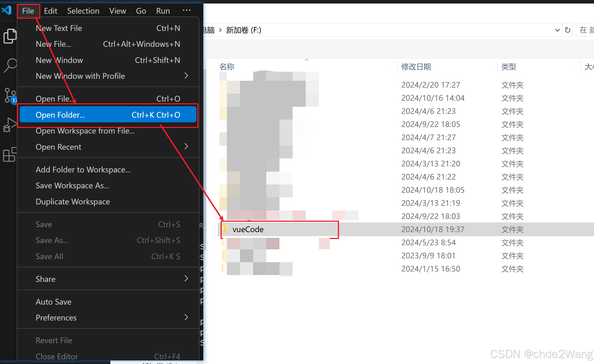Choose Open Folder... entry
Viewport: 594px width, 364px height.
click(108, 115)
